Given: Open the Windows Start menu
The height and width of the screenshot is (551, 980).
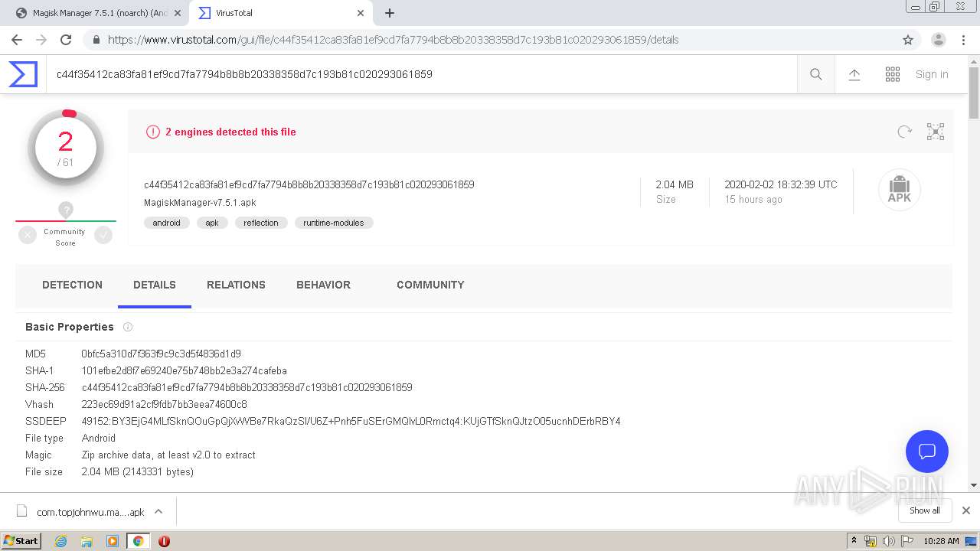Looking at the screenshot, I should tap(21, 540).
